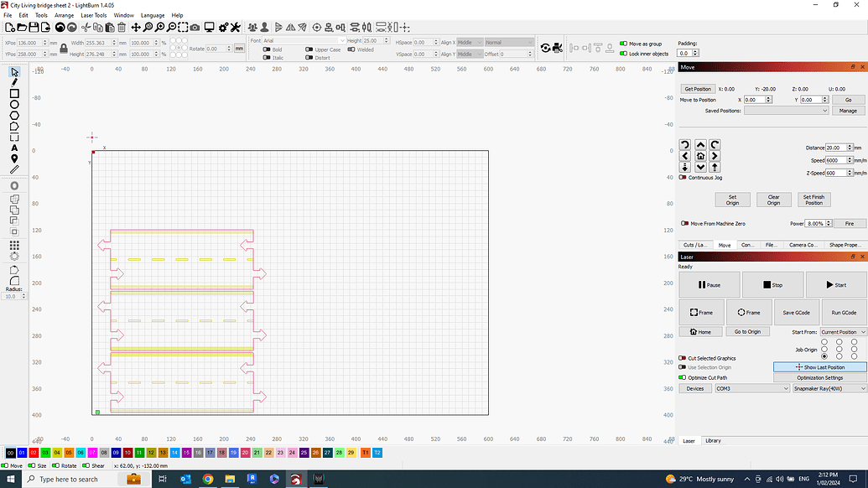Select the Rectangle tool
This screenshot has height=488, width=868.
[x=13, y=94]
